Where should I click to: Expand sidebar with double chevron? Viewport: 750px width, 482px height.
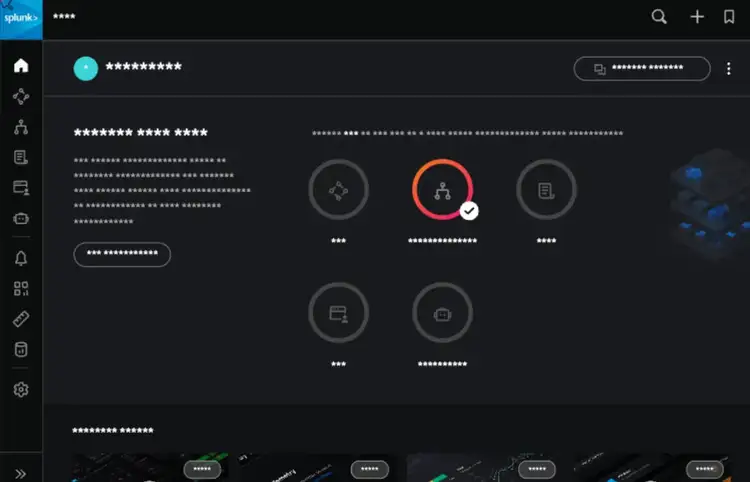pyautogui.click(x=21, y=474)
